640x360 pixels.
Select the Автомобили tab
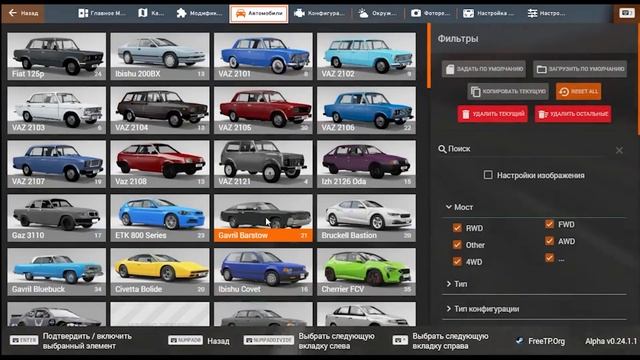click(258, 13)
